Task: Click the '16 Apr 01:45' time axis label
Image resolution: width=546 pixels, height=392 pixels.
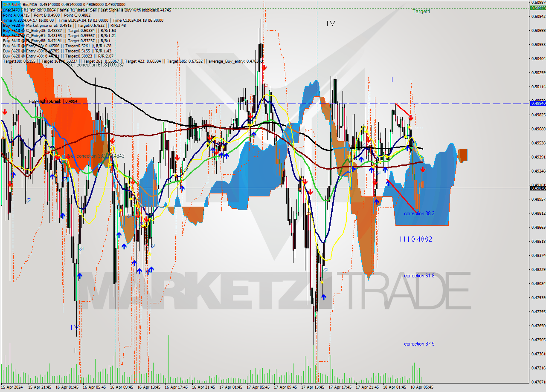Action: 67,387
